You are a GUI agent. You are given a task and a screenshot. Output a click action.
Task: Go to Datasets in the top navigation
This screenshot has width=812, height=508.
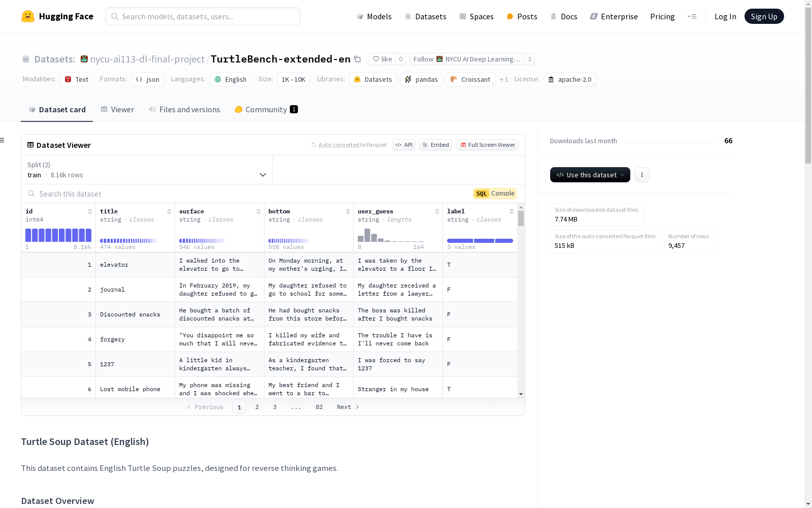coord(425,16)
